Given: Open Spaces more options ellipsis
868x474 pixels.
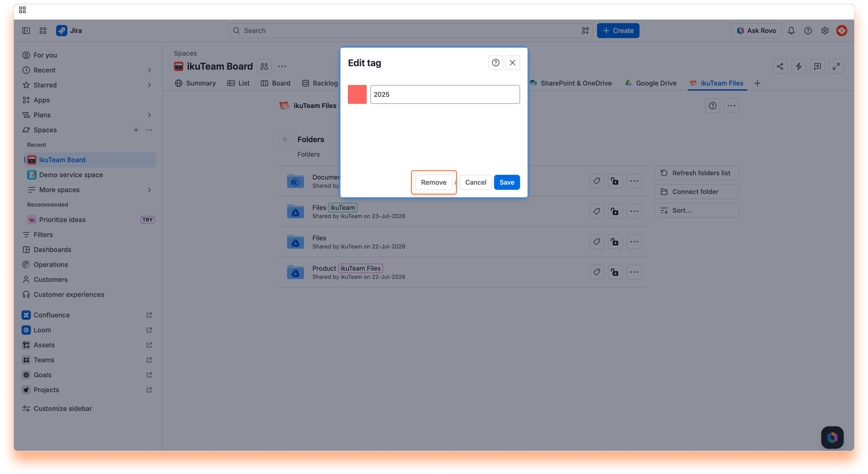Looking at the screenshot, I should coord(149,130).
